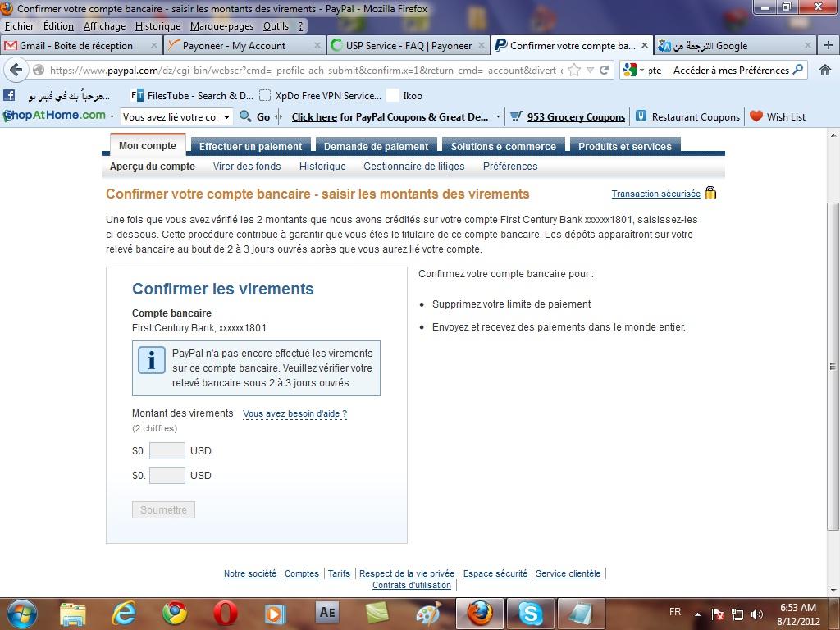Viewport: 840px width, 630px height.
Task: Click the page's vertical scrollbar
Action: click(x=833, y=366)
